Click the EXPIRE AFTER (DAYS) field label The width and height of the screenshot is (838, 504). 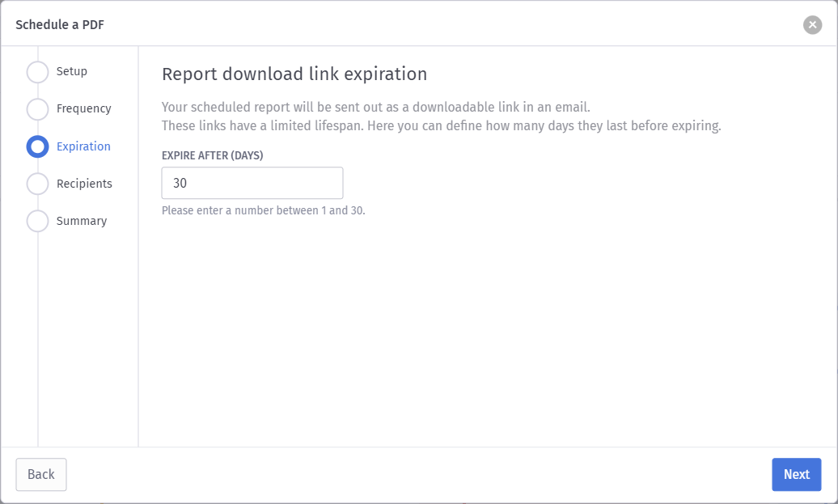(213, 155)
